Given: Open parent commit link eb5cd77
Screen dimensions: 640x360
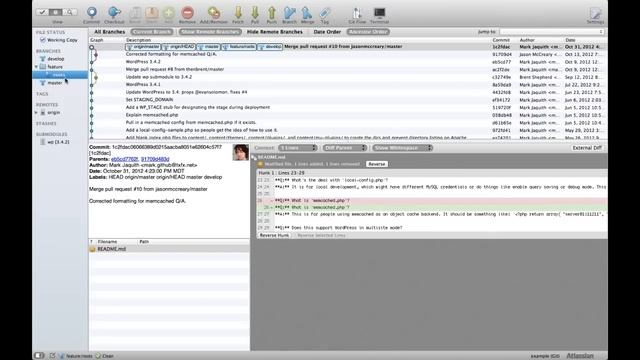Looking at the screenshot, I should [124, 159].
